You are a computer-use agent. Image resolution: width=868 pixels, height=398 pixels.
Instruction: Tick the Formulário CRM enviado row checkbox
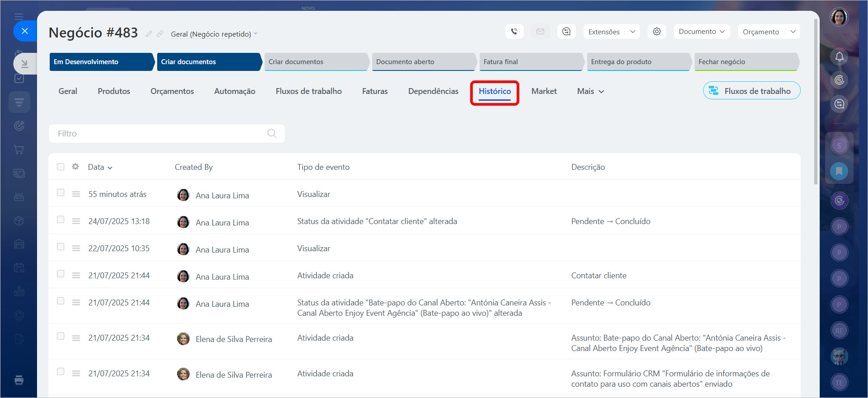click(x=61, y=372)
